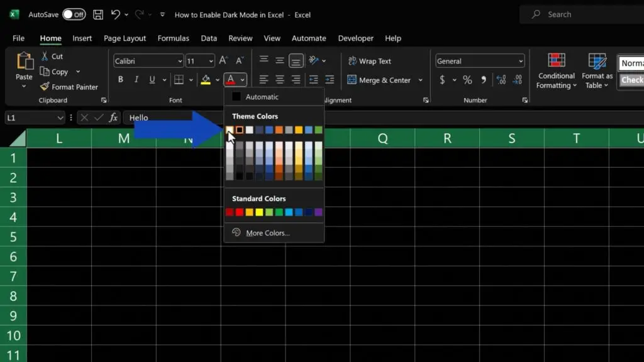644x362 pixels.
Task: Open the Calibri font name dropdown
Action: [180, 61]
